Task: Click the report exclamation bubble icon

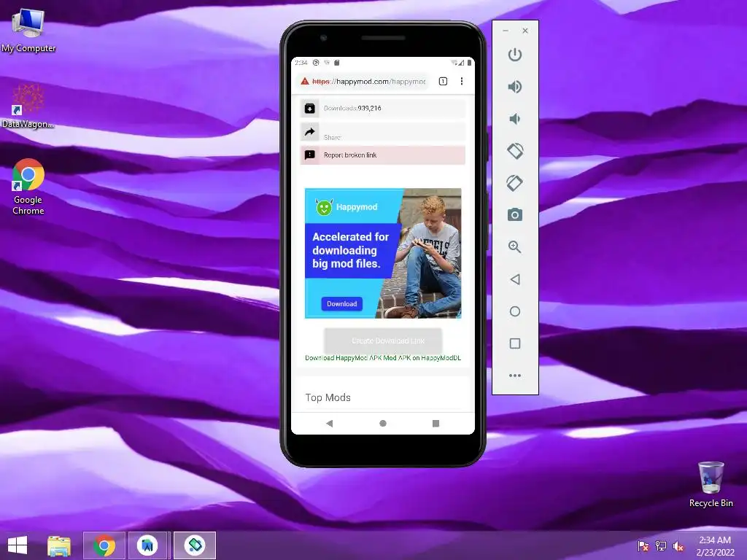Action: [309, 155]
